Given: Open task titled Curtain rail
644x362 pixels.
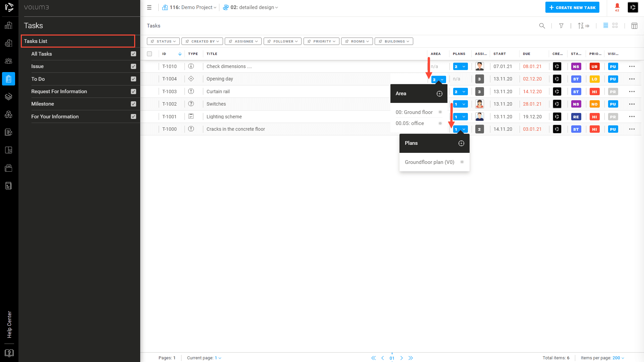Looking at the screenshot, I should [218, 92].
